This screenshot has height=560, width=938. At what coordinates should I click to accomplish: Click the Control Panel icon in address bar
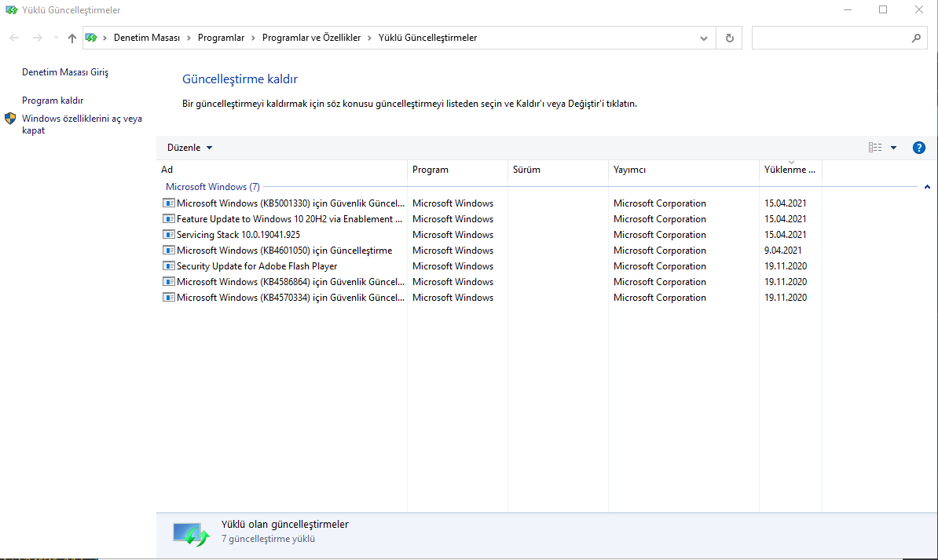point(91,38)
